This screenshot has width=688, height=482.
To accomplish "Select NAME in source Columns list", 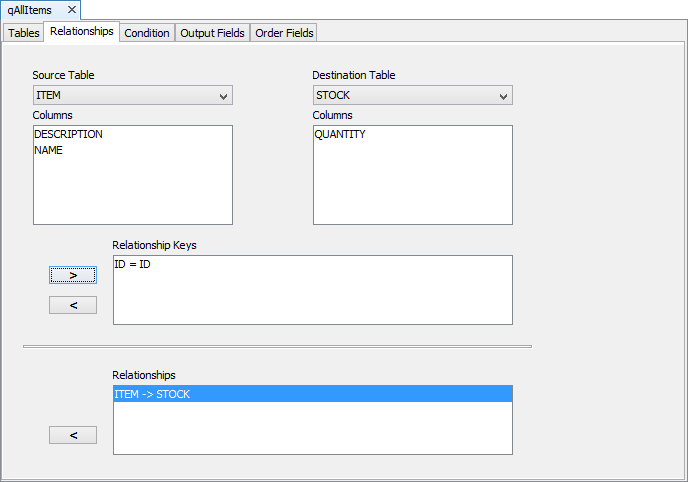I will pos(49,150).
